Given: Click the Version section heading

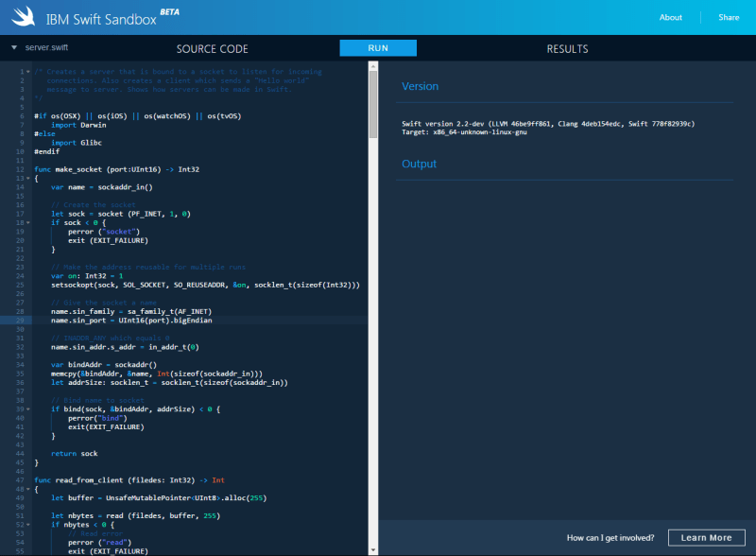Looking at the screenshot, I should (421, 86).
